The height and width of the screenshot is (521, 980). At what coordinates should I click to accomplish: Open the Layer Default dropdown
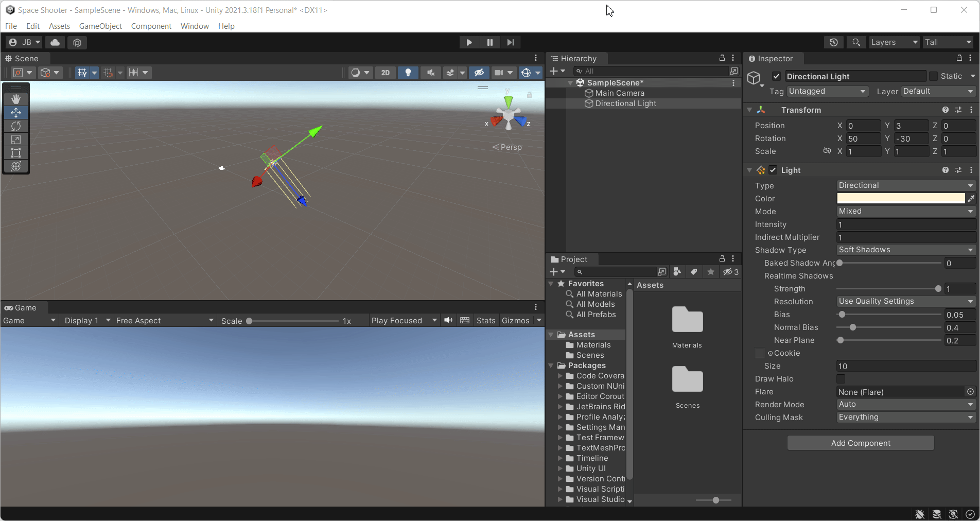pos(938,91)
